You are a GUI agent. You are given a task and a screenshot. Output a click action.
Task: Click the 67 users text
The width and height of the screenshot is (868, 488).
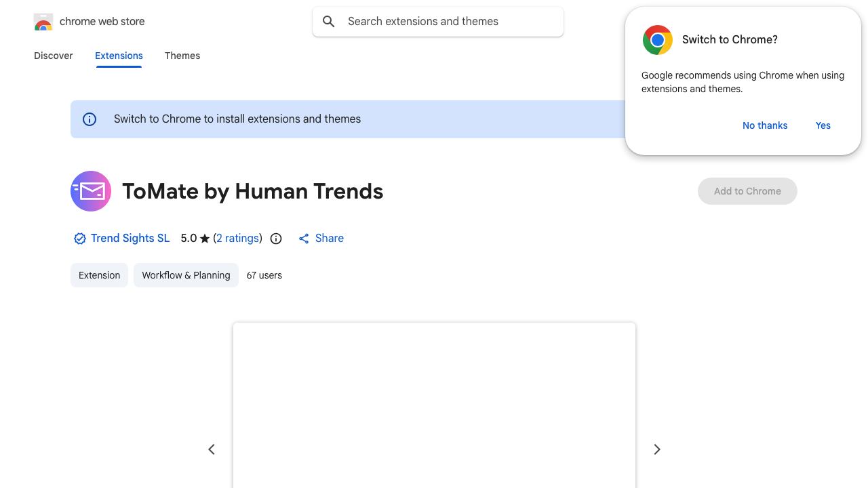(x=264, y=275)
